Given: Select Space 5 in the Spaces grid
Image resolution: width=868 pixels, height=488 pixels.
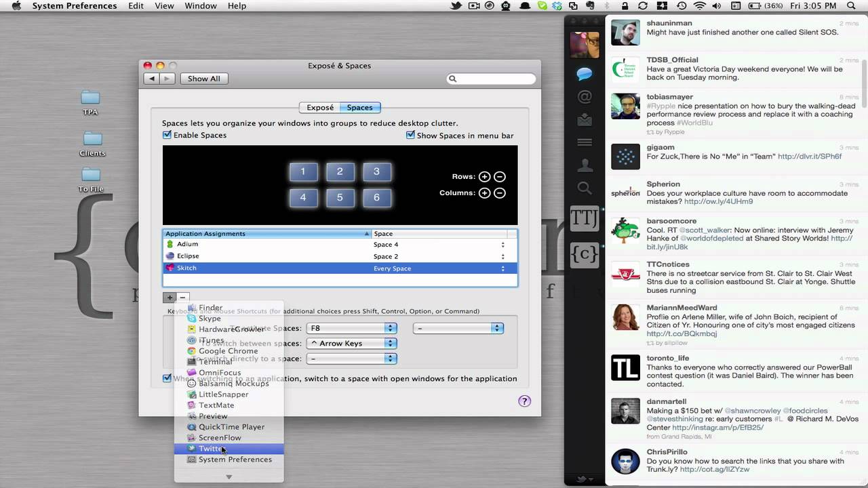Looking at the screenshot, I should coord(340,198).
